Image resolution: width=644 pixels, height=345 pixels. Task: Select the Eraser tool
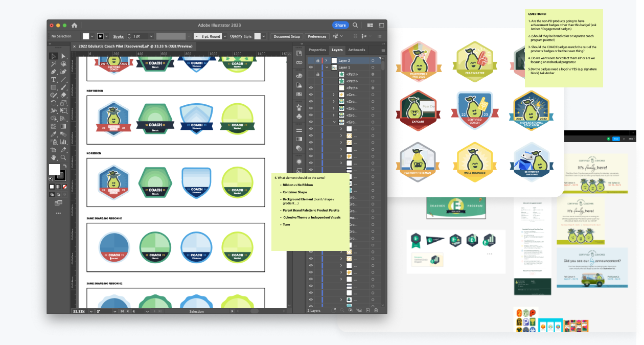pyautogui.click(x=63, y=96)
